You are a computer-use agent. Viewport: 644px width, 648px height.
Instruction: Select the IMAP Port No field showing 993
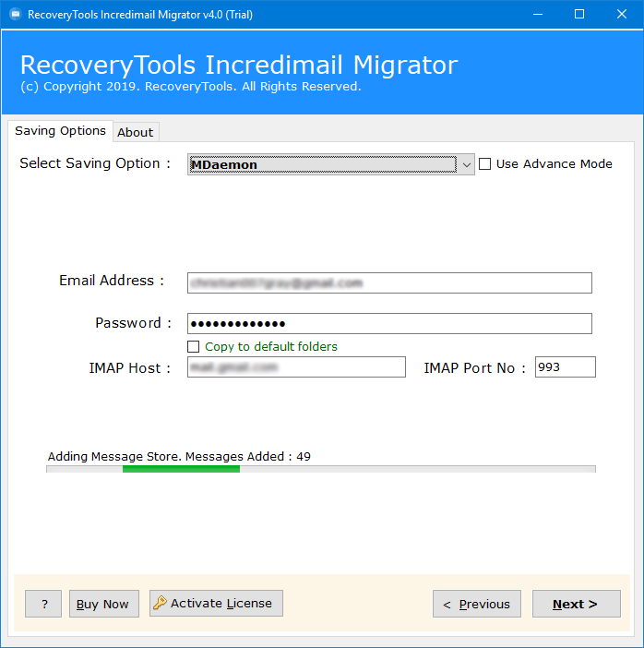tap(565, 367)
